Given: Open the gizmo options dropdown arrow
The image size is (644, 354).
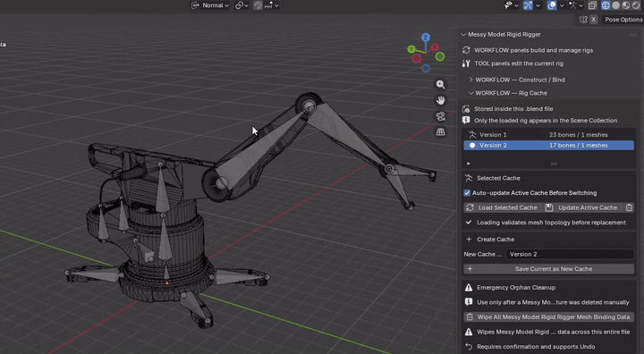Looking at the screenshot, I should [x=538, y=5].
